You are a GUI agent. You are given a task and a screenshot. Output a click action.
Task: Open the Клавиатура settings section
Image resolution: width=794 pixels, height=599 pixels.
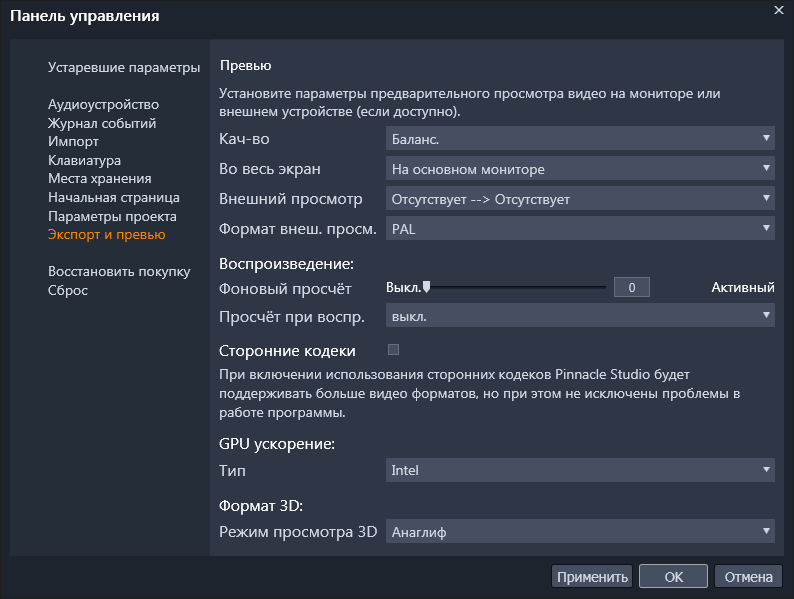click(x=84, y=160)
